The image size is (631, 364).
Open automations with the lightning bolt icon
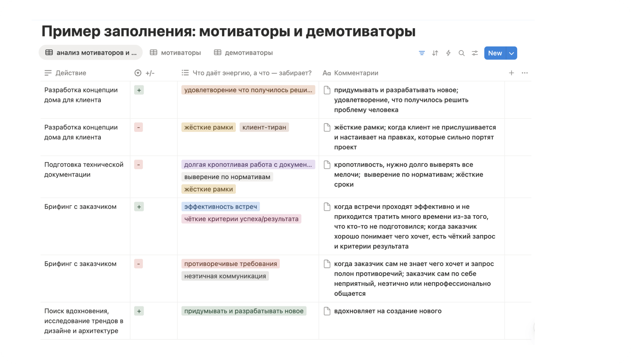(x=448, y=53)
